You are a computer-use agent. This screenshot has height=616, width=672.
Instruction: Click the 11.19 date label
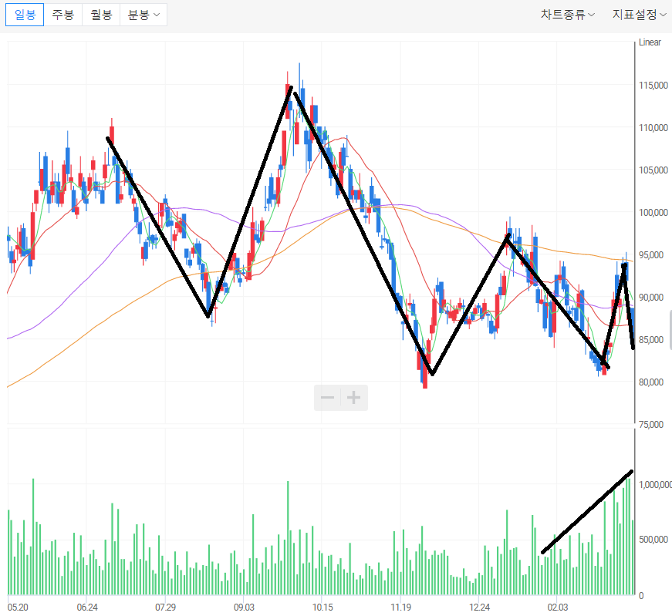pyautogui.click(x=400, y=608)
